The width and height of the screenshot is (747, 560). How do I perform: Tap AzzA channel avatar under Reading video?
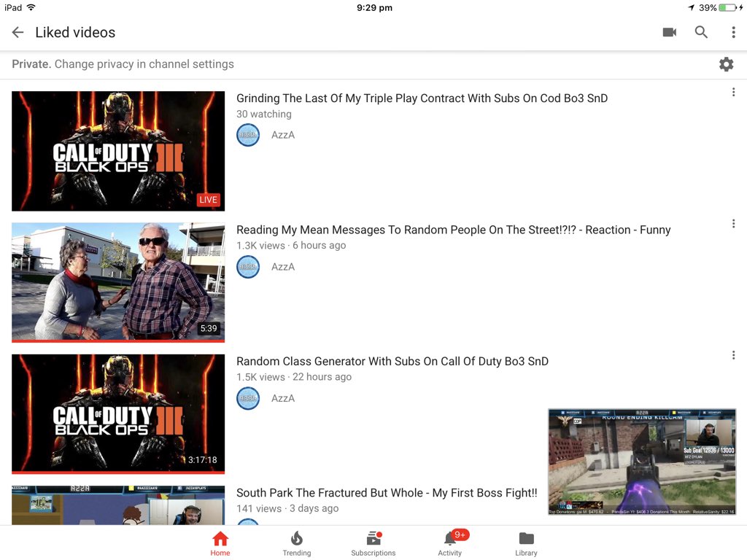(x=248, y=267)
